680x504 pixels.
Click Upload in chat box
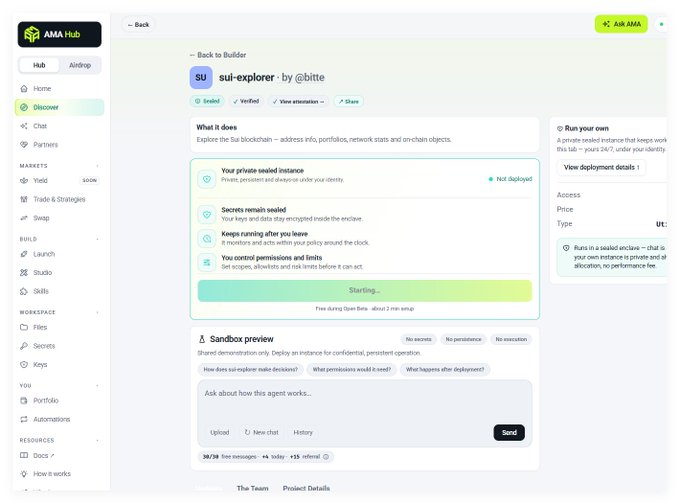click(x=219, y=432)
